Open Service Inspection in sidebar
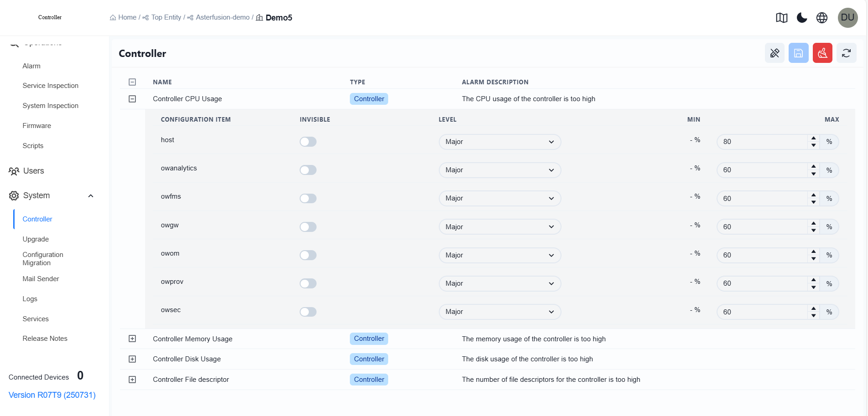Viewport: 868px width, 416px height. click(50, 86)
